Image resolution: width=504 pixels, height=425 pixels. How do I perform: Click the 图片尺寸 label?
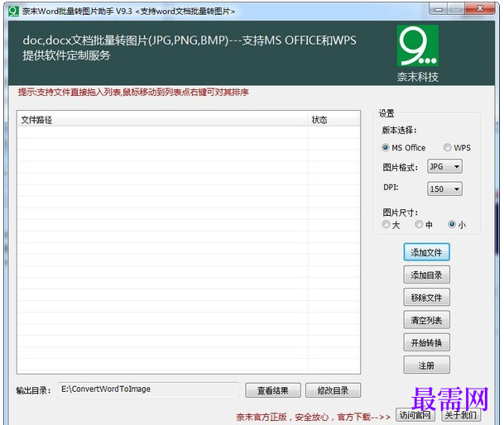[401, 212]
